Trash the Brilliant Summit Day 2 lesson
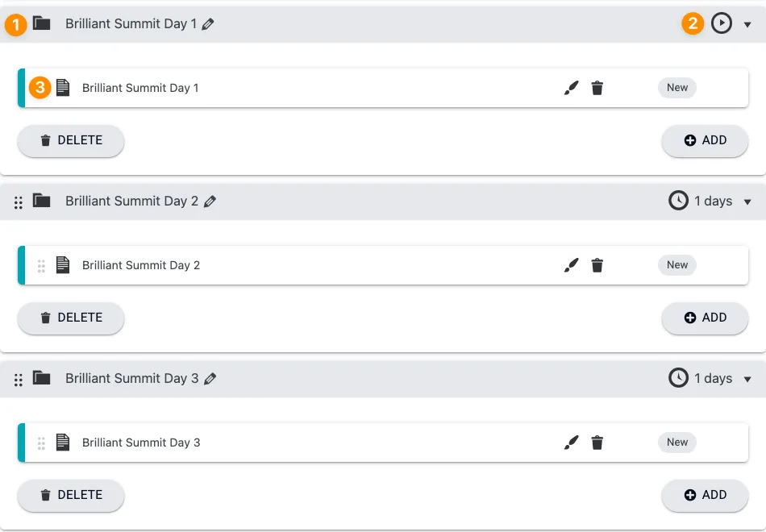The image size is (766, 532). [597, 264]
